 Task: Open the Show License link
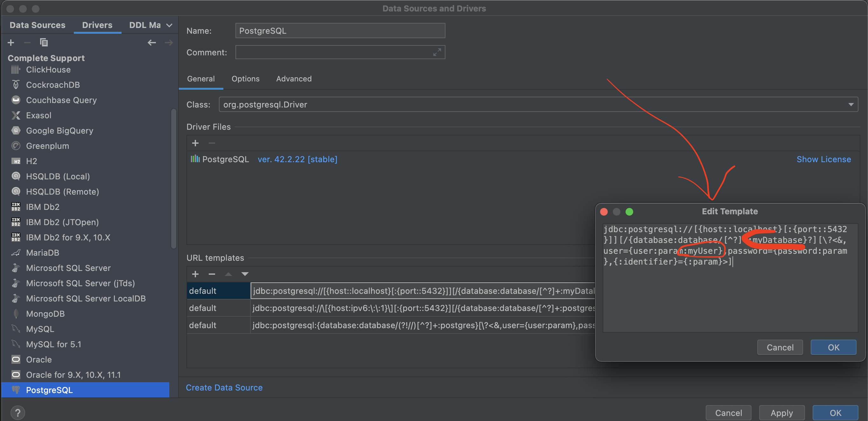pyautogui.click(x=824, y=159)
